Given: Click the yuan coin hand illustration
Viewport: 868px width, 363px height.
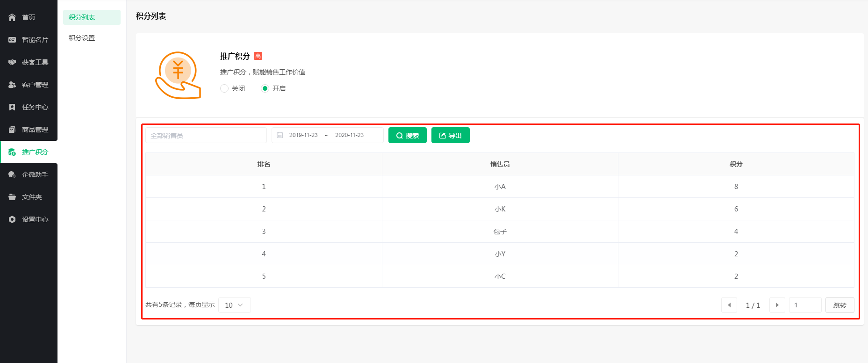Looking at the screenshot, I should pos(178,75).
